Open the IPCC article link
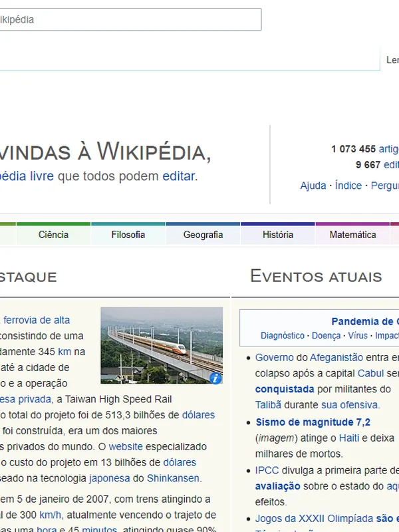The width and height of the screenshot is (399, 532). pos(267,470)
